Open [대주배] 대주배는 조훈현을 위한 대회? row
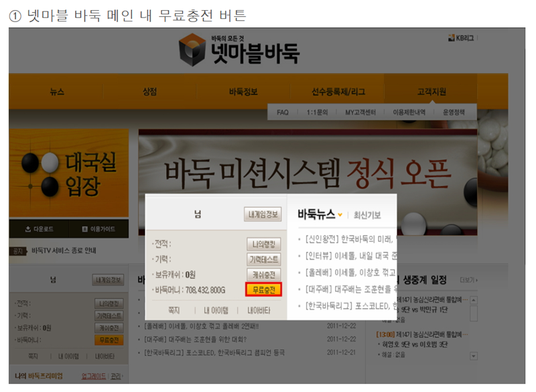The image size is (536, 392). click(x=195, y=339)
